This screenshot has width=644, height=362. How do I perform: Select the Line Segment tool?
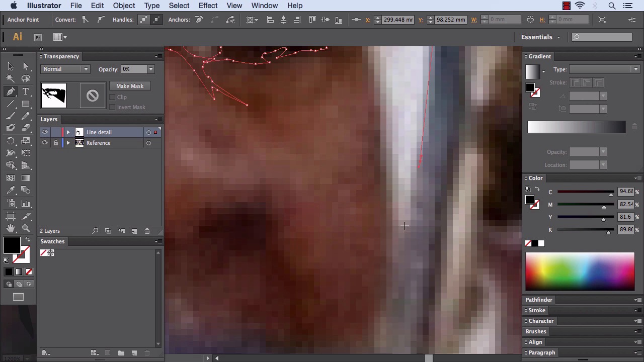tap(11, 104)
